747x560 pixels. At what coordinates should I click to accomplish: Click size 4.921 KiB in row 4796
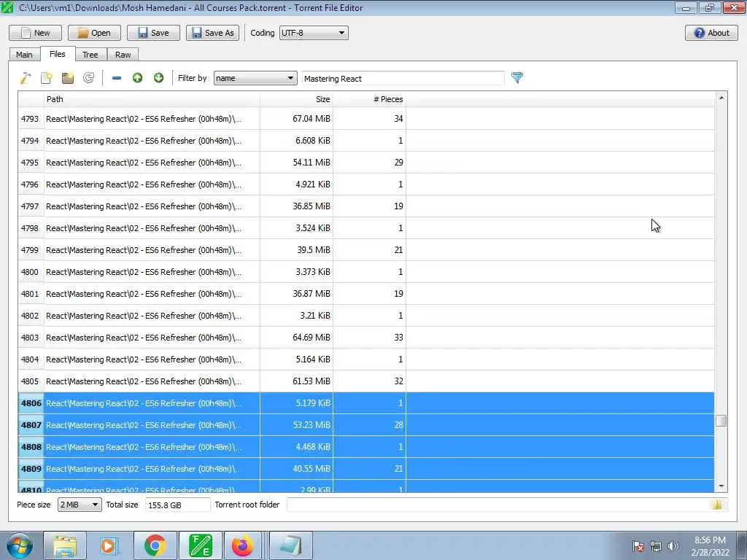312,184
